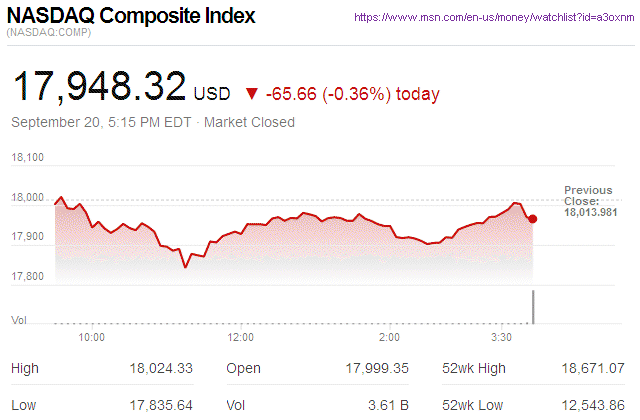Image resolution: width=640 pixels, height=420 pixels.
Task: Select the NASDAQ Composite Index title
Action: click(x=131, y=17)
